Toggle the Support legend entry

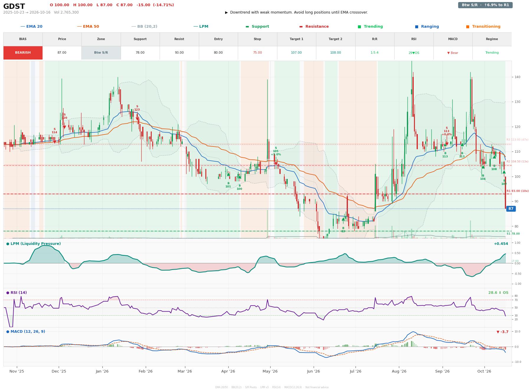(257, 27)
